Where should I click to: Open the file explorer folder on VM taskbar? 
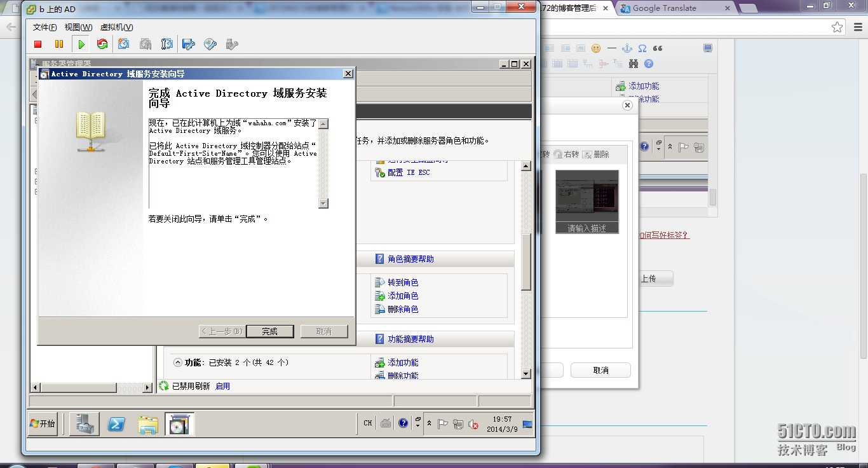(148, 424)
